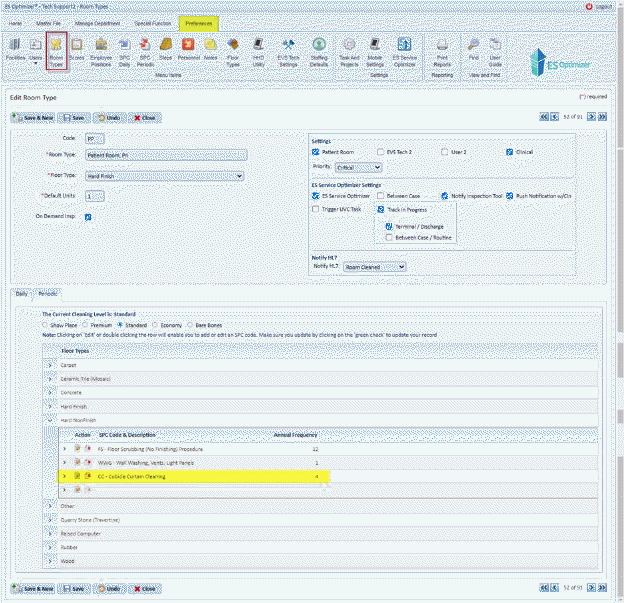This screenshot has height=603, width=624.
Task: Click the top Save & New button
Action: [x=34, y=117]
